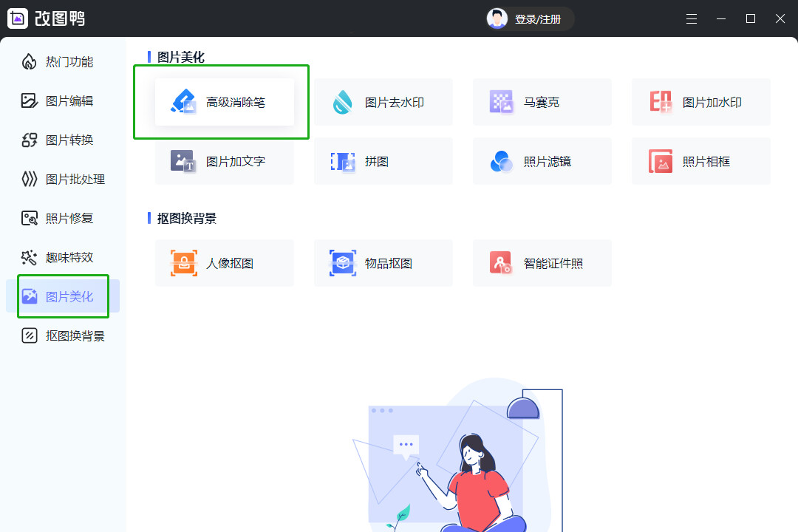Click the 图片转换 sidebar icon
The width and height of the screenshot is (798, 532).
click(x=29, y=140)
